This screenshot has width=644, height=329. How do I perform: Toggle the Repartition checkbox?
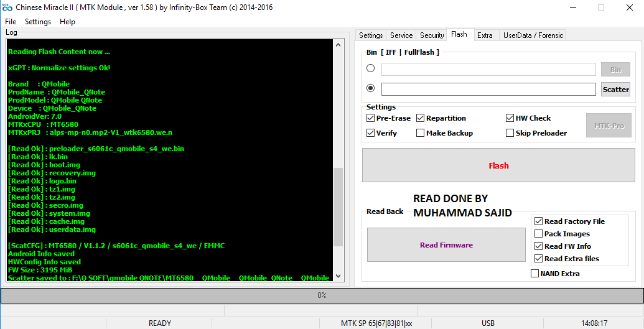click(x=420, y=118)
